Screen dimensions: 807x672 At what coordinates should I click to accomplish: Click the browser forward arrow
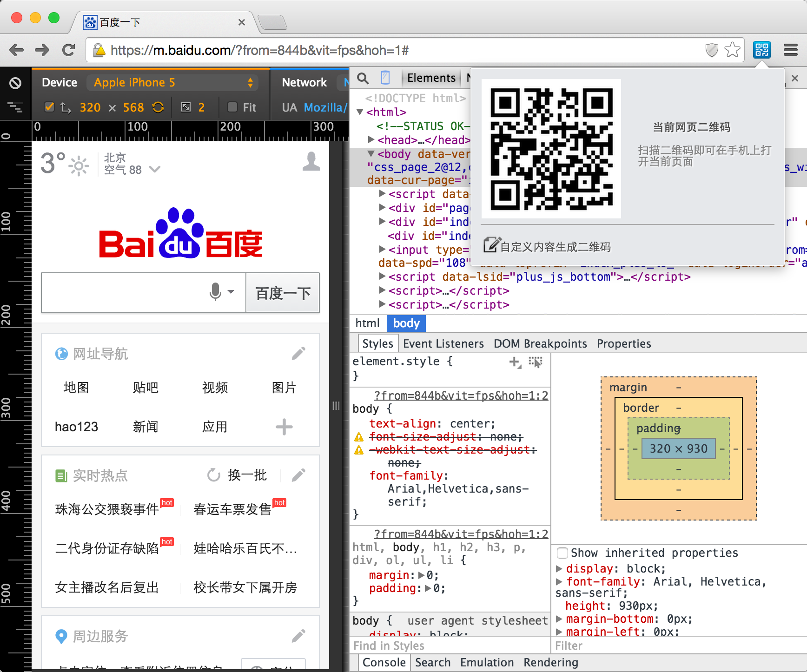(x=42, y=50)
